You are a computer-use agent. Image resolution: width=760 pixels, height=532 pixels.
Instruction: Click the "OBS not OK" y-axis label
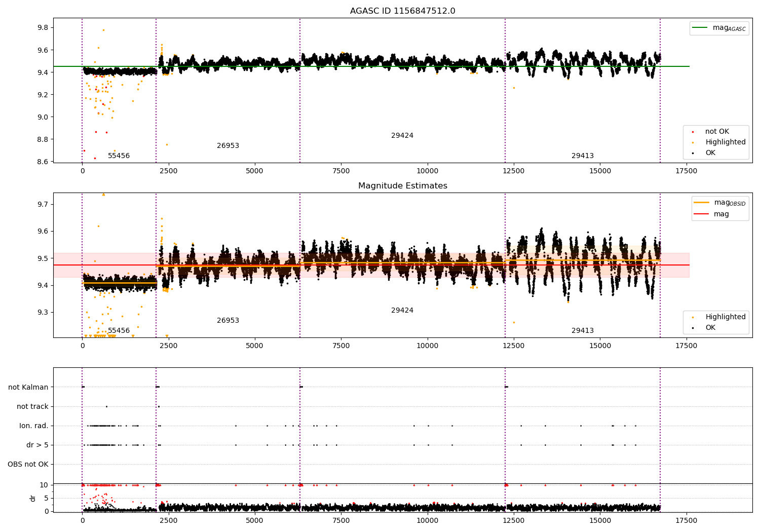[28, 465]
